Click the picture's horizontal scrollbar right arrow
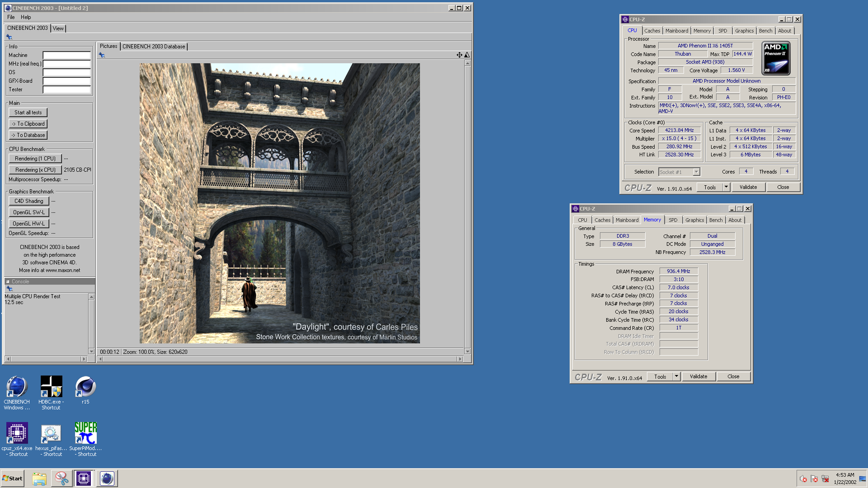Image resolution: width=868 pixels, height=488 pixels. pos(460,359)
